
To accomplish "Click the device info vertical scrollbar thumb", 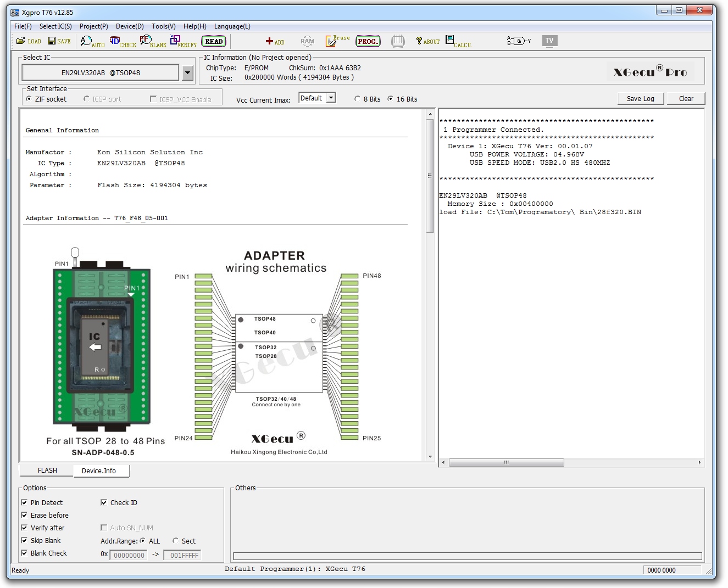I will [430, 176].
